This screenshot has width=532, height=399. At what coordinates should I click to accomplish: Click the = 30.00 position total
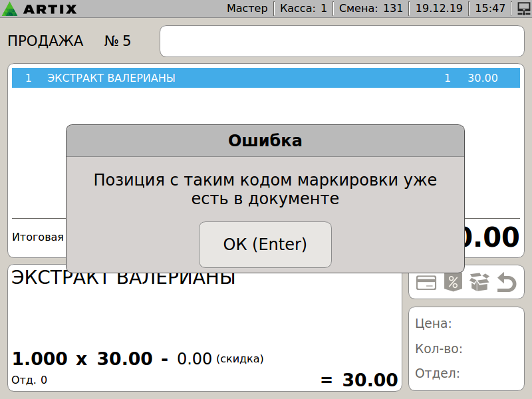359,380
